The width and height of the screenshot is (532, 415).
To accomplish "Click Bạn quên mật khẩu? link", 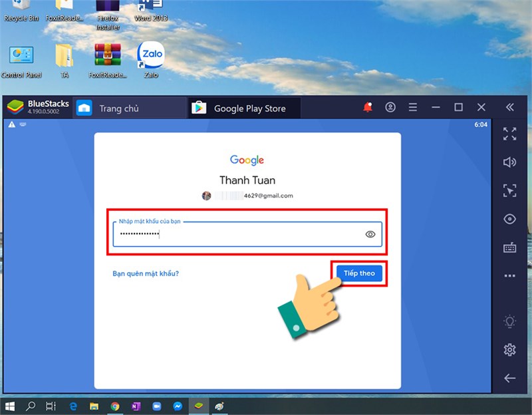I will 146,273.
